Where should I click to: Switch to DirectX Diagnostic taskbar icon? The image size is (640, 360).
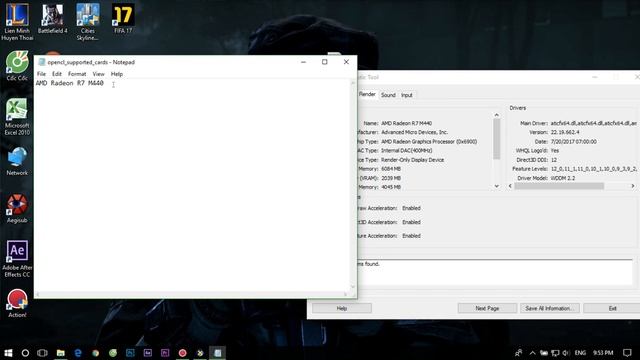[200, 353]
